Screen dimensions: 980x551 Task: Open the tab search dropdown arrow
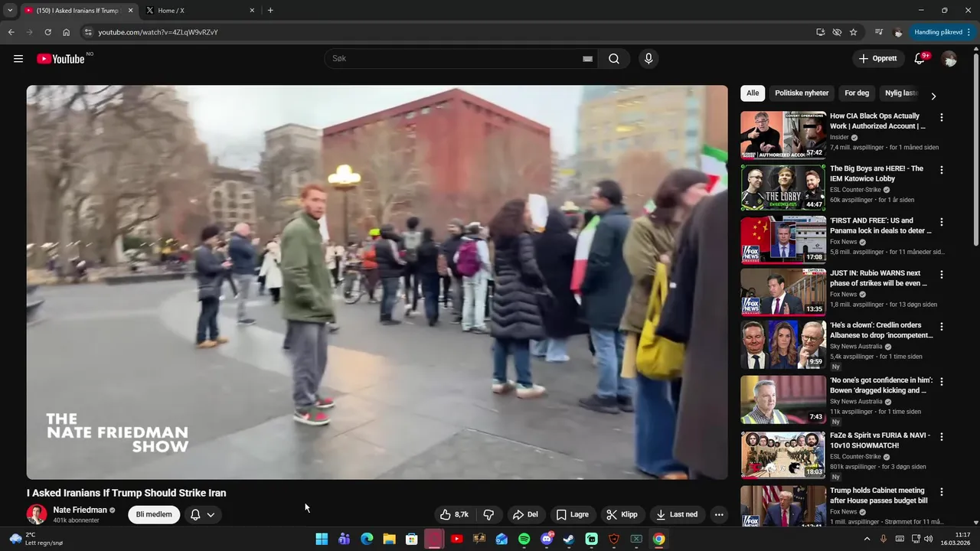coord(10,11)
